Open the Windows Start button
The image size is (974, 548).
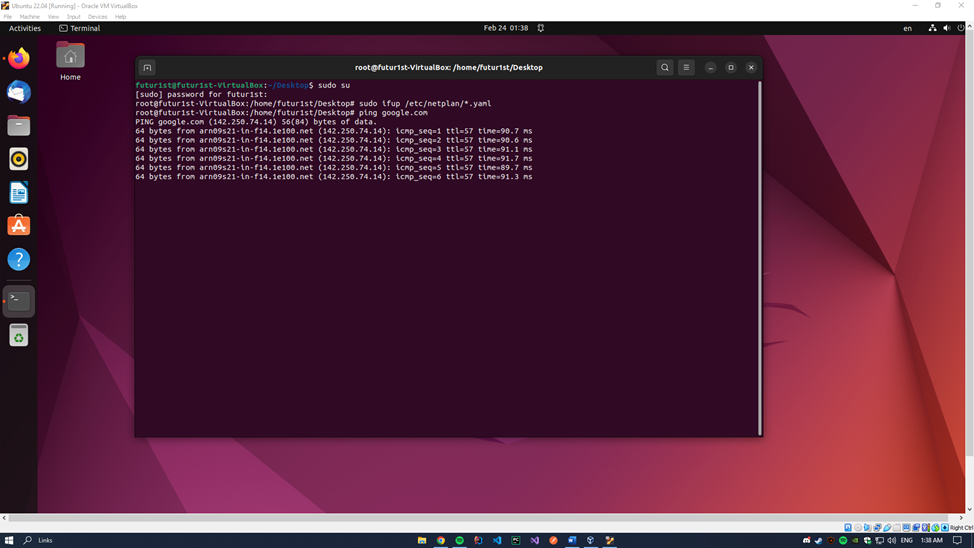[9, 541]
